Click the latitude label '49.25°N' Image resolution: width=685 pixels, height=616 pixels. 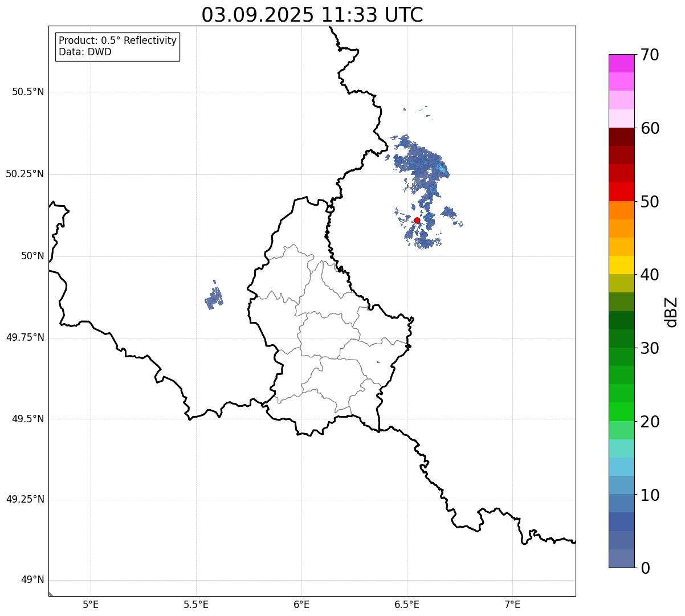(25, 499)
